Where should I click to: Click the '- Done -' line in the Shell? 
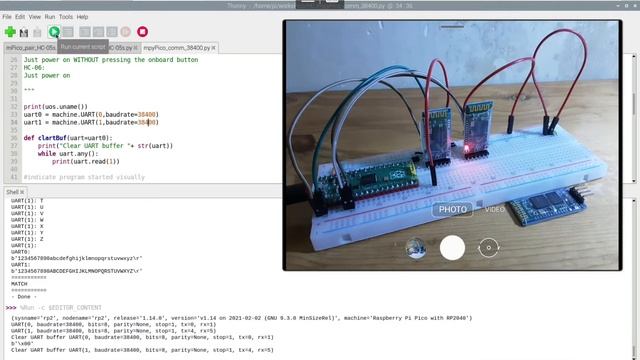click(24, 297)
